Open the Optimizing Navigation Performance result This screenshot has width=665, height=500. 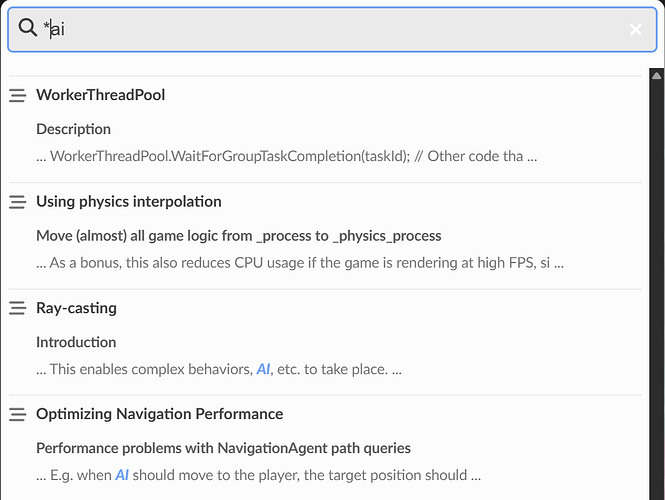point(159,414)
